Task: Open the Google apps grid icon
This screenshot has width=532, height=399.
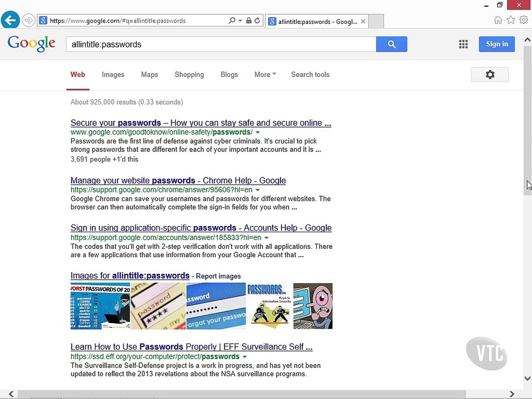Action: coord(463,44)
